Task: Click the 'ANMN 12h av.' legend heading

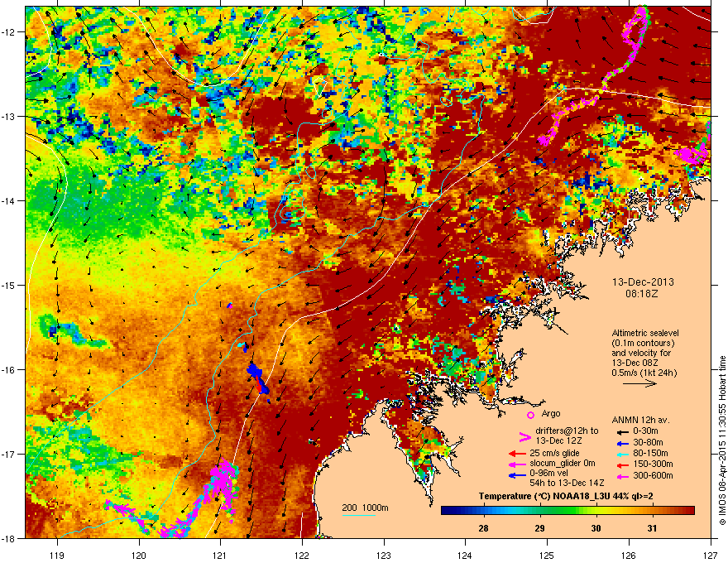Action: [x=640, y=421]
